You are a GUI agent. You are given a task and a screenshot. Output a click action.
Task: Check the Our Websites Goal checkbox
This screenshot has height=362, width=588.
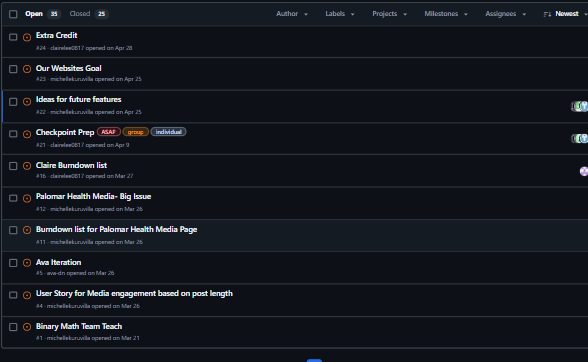[13, 69]
